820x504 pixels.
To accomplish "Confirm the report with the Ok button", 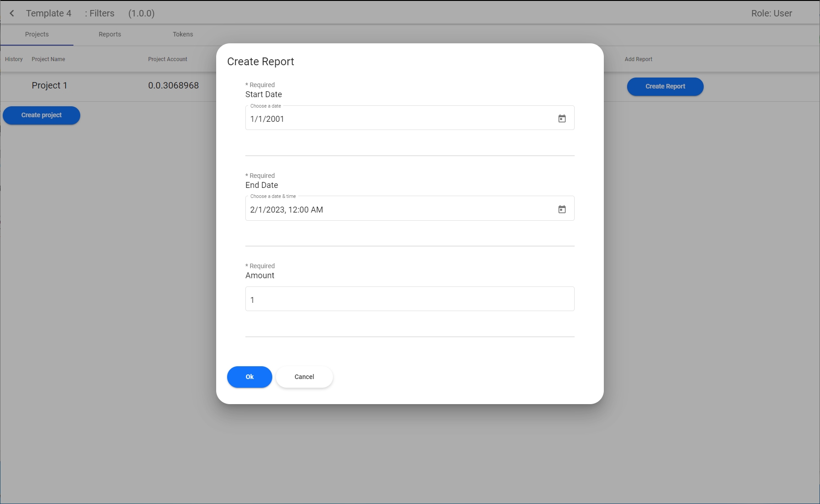I will pyautogui.click(x=249, y=377).
